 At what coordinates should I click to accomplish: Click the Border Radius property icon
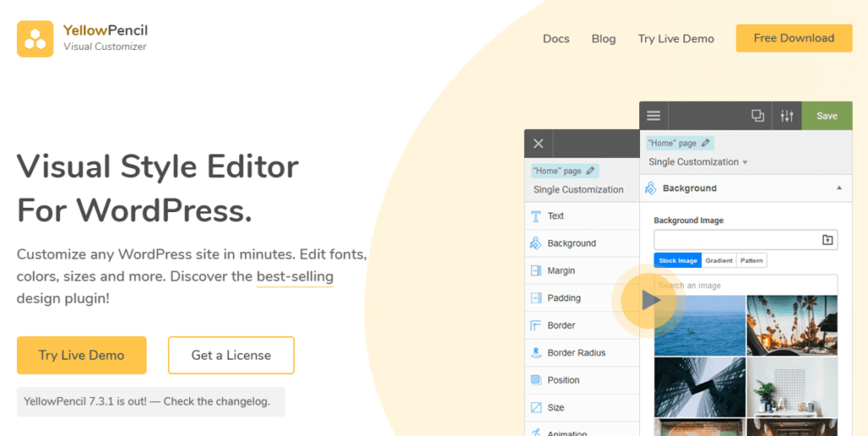(536, 352)
